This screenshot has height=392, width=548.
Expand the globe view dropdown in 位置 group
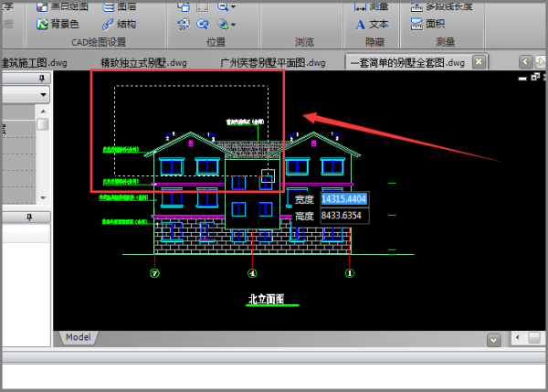233,25
